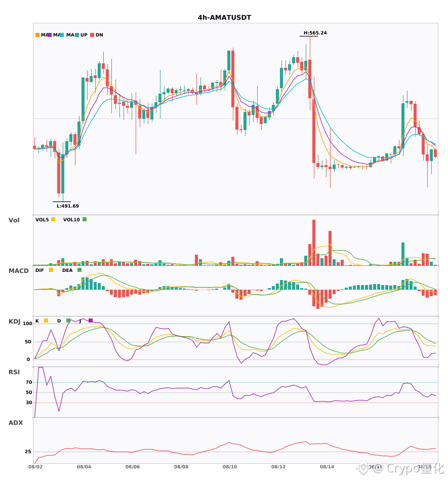Screen dimensions: 448x481
Task: Click the 08/04 date axis label
Action: pos(84,467)
